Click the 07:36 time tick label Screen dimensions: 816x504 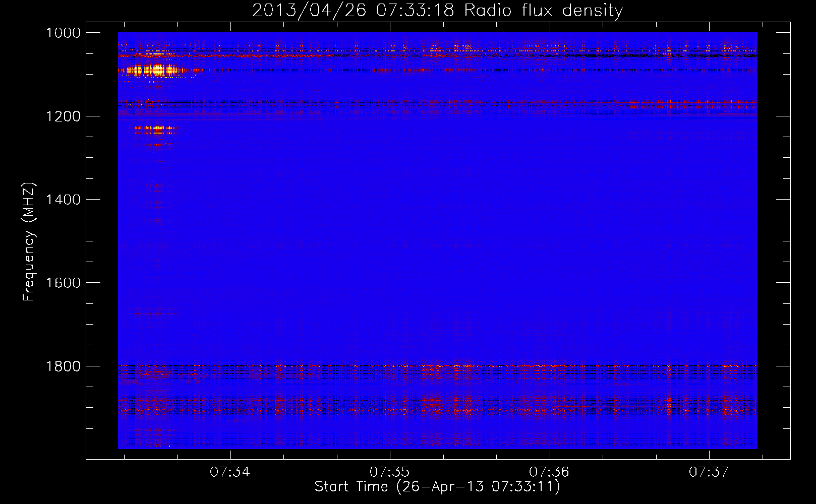549,472
